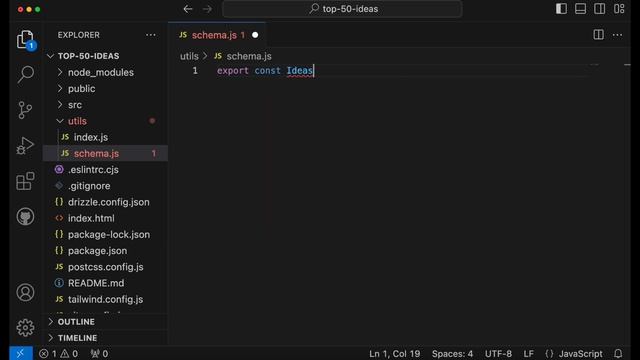Toggle the bottom panel layout icon
This screenshot has height=360, width=640.
[580, 9]
